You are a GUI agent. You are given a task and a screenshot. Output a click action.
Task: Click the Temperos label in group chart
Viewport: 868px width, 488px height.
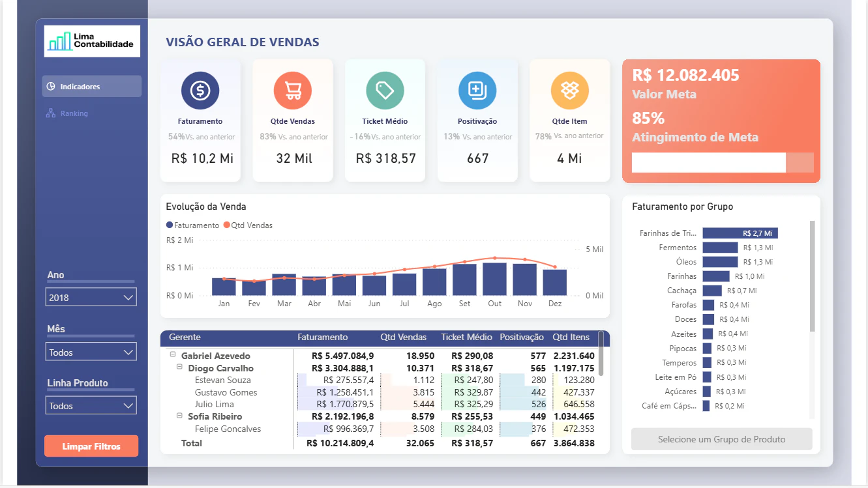coord(679,363)
